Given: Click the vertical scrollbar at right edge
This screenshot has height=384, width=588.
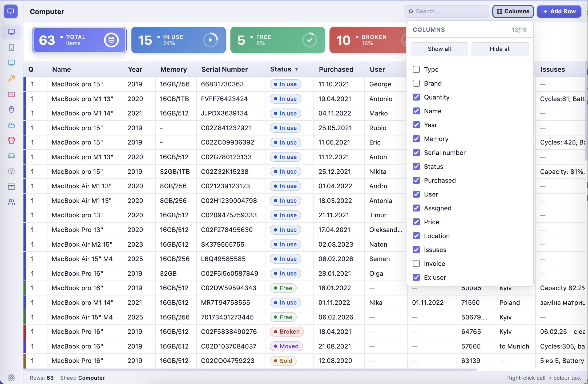Looking at the screenshot, I should click(x=586, y=111).
